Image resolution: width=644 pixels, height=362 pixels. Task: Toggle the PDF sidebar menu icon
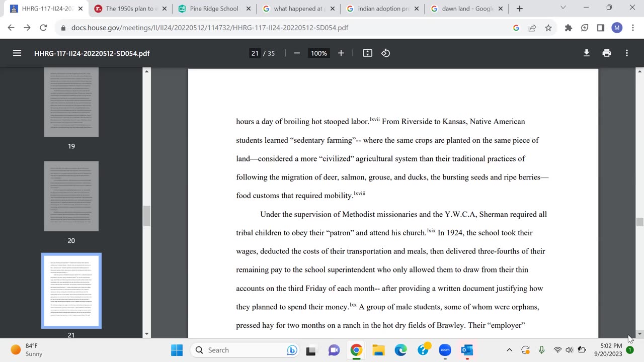(17, 53)
